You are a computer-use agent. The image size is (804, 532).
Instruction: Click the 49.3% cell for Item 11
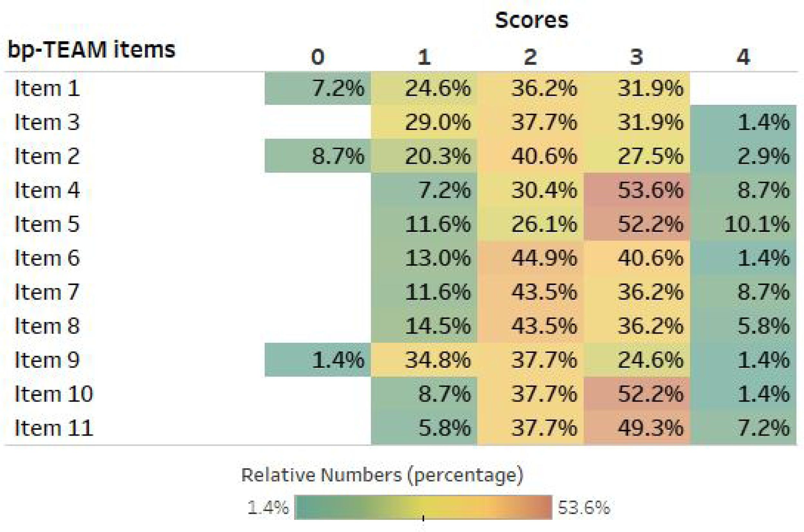[x=636, y=427]
